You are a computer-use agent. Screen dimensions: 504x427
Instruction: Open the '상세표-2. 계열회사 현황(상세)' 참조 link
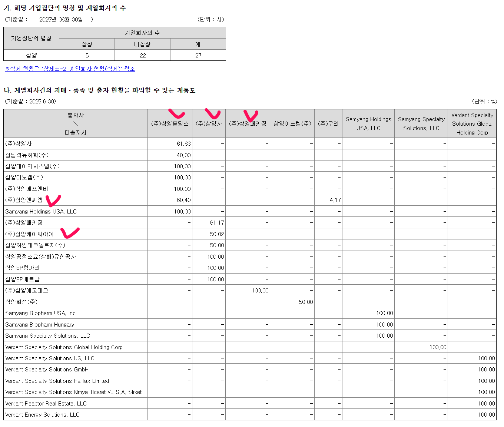point(70,69)
